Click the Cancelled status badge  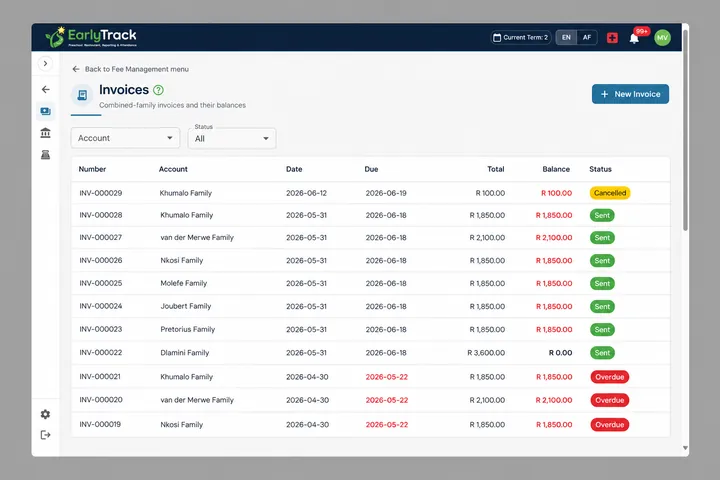click(610, 193)
